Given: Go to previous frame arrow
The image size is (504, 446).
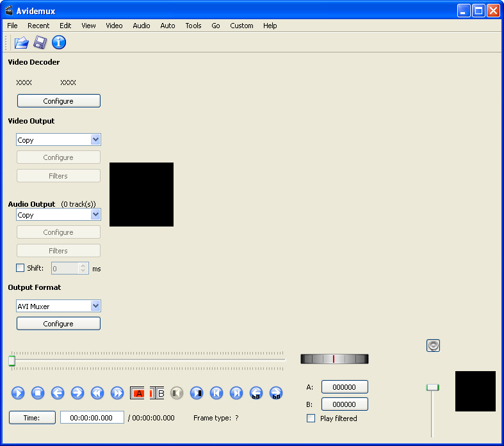Looking at the screenshot, I should point(58,393).
